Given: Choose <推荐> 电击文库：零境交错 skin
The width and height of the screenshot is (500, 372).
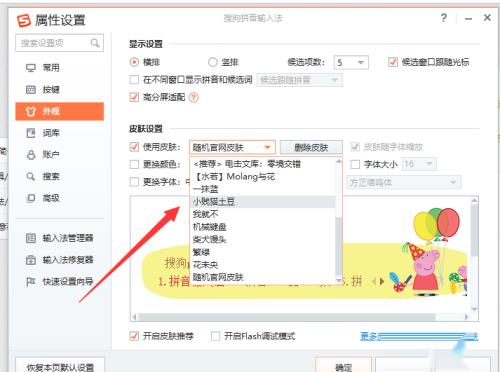Looking at the screenshot, I should click(262, 164).
